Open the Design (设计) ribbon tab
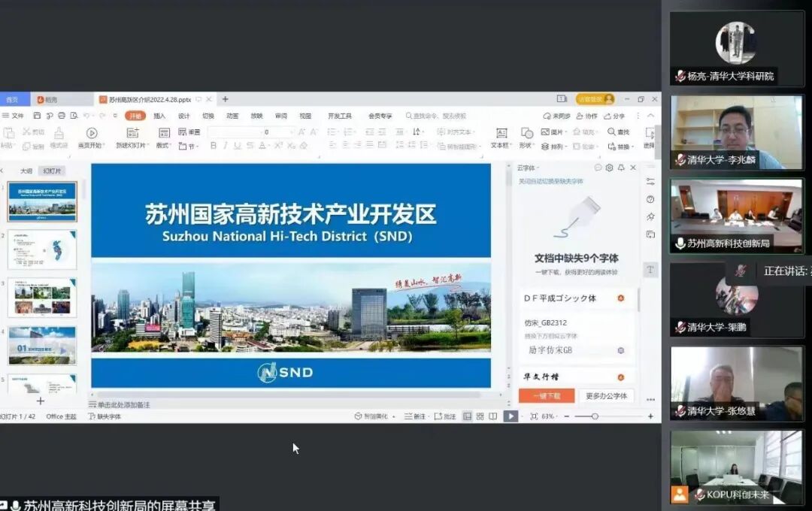 (x=184, y=116)
